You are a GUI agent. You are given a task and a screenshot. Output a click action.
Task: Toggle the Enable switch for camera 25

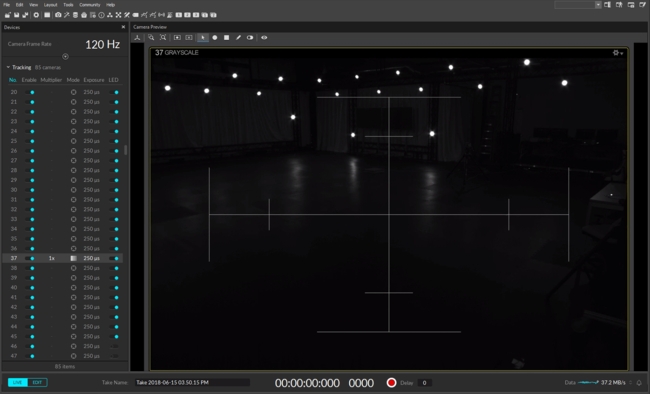point(29,141)
